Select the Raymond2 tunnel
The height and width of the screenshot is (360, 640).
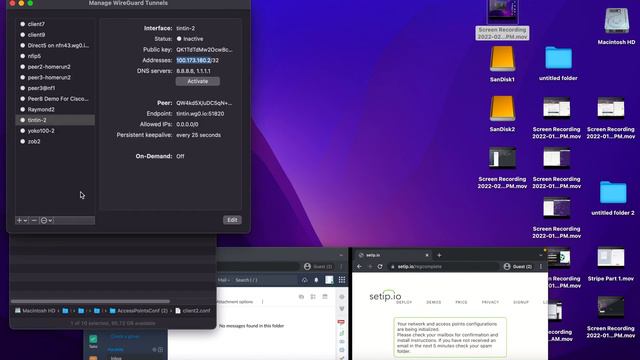pos(55,109)
